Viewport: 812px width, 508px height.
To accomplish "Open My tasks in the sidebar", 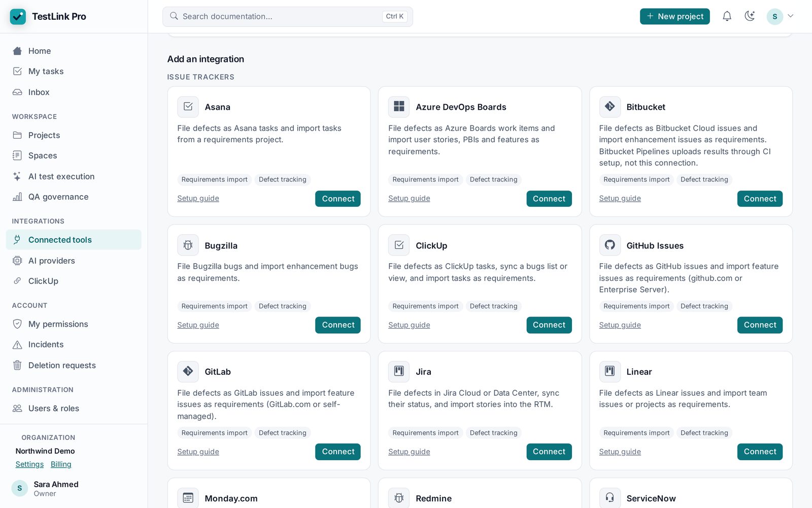I will [74, 71].
